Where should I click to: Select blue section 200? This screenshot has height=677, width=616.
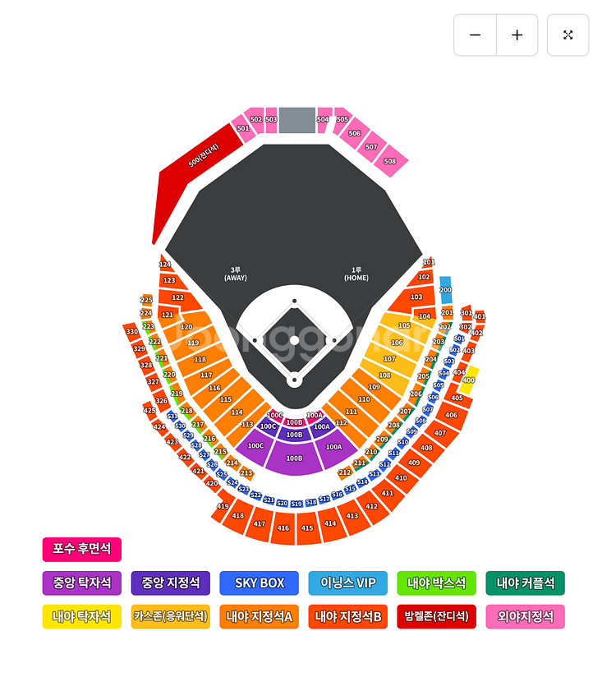click(x=446, y=290)
